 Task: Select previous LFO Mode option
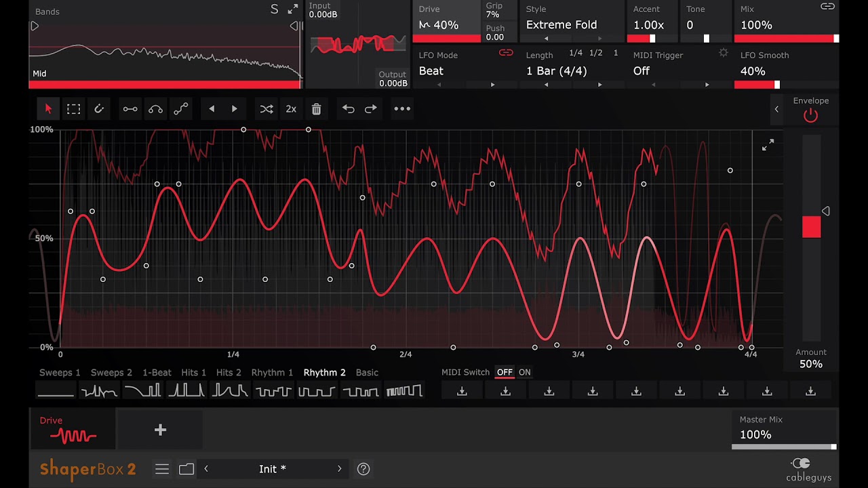[439, 85]
